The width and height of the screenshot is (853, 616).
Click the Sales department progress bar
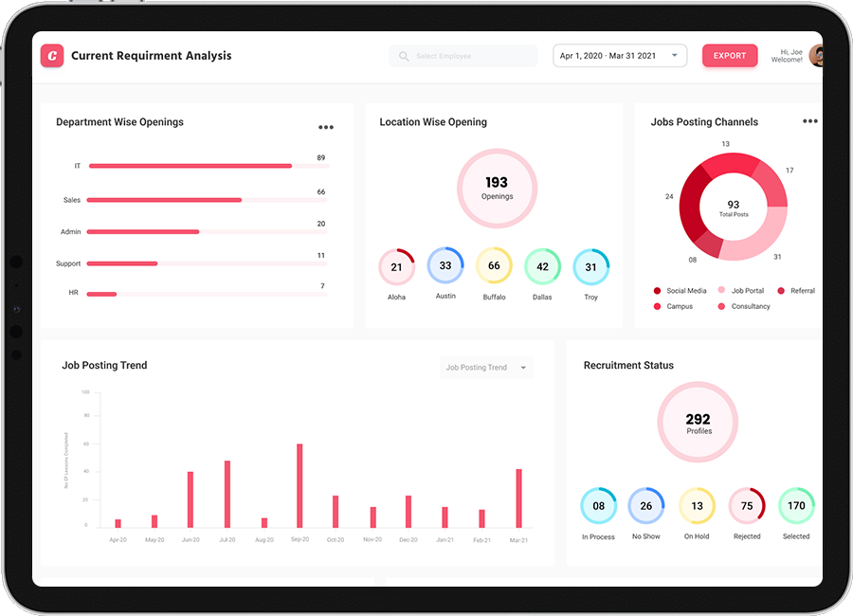coord(208,200)
